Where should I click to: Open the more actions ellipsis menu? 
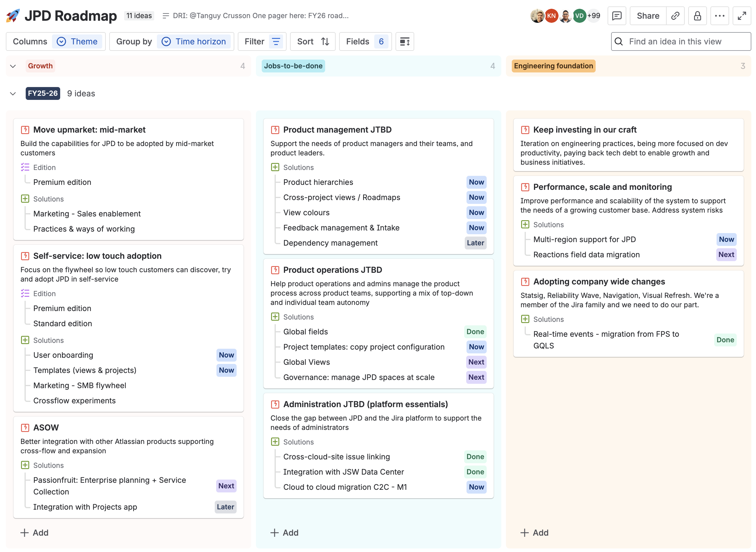tap(719, 16)
